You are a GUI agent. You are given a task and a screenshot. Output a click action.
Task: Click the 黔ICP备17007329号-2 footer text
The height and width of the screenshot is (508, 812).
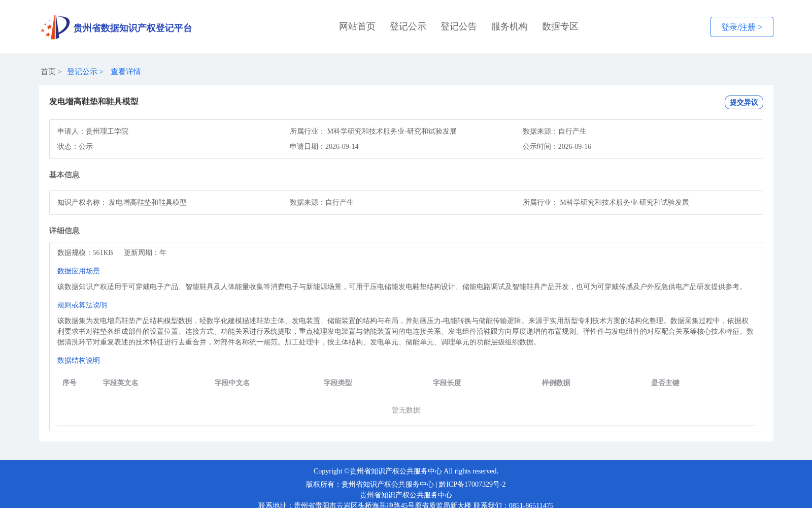tap(472, 484)
